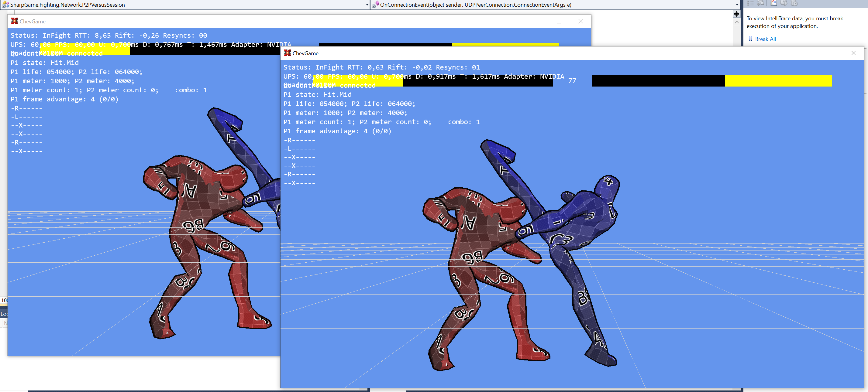Click the IntelliTrace list view icon
This screenshot has height=392, width=868.
pos(750,3)
